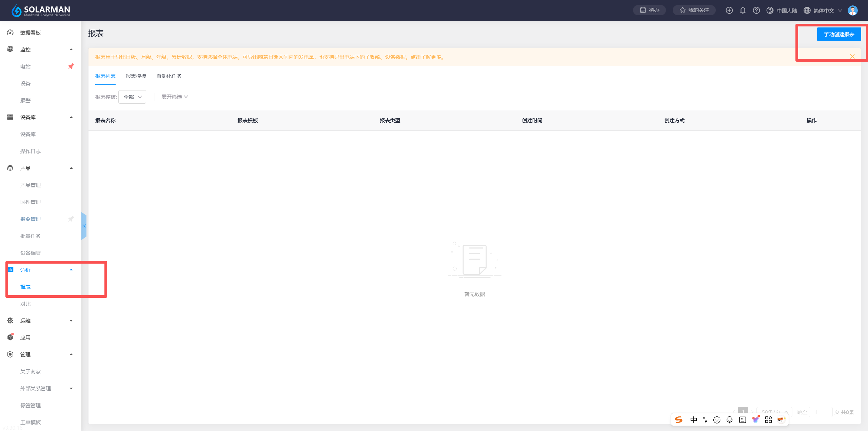Click the SOLARMAN logo
This screenshot has width=868, height=431.
pos(41,11)
